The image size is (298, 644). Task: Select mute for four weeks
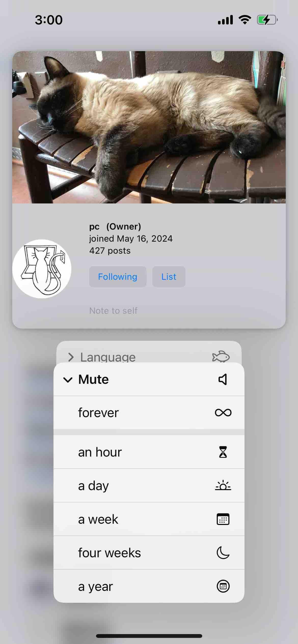(x=149, y=553)
